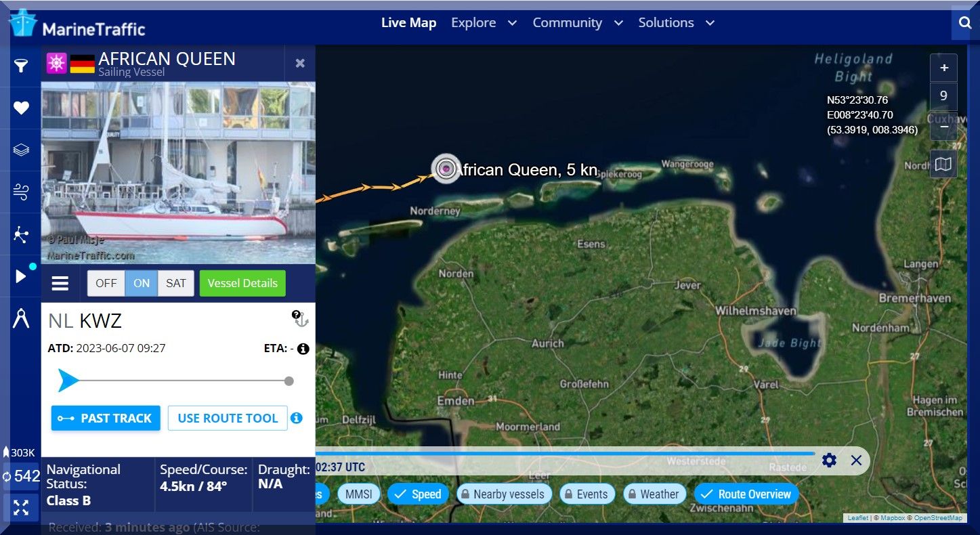Click the search magnifier icon
The height and width of the screenshot is (535, 980).
(x=964, y=23)
